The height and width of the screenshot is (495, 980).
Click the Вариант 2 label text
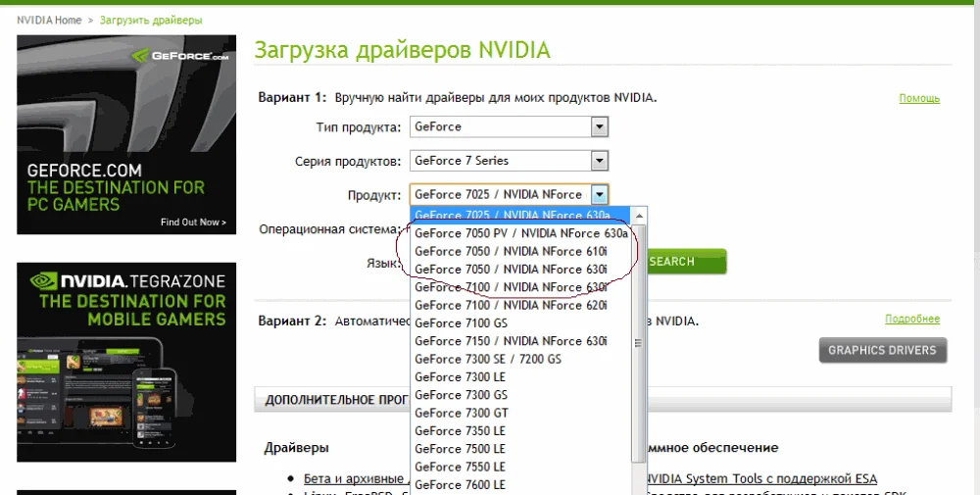pyautogui.click(x=292, y=322)
